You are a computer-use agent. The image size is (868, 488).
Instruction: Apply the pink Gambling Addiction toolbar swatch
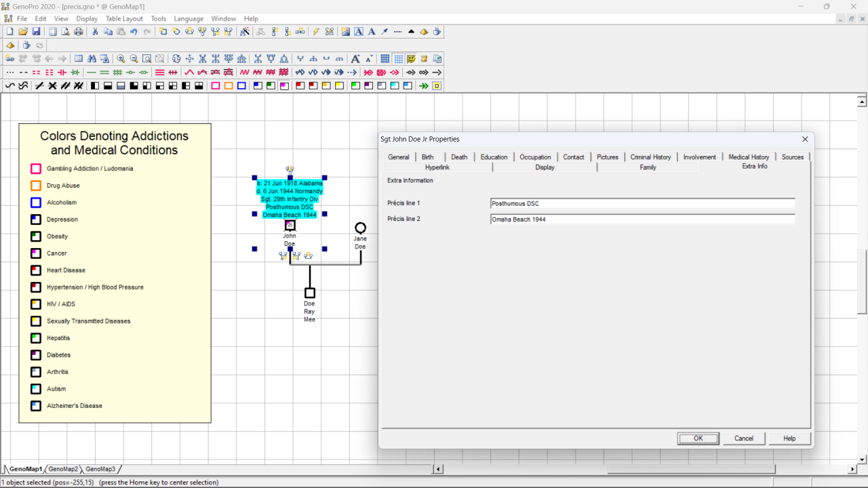pos(216,86)
